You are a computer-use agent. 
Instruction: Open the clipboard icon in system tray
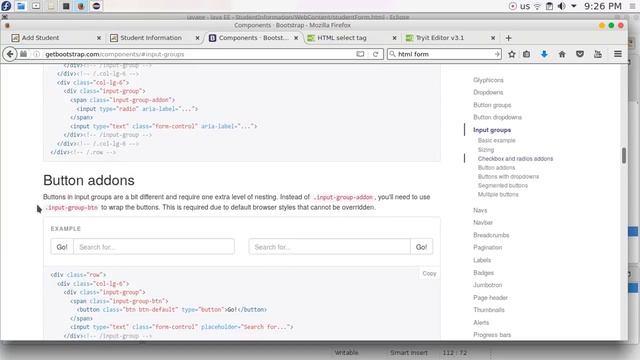[549, 6]
